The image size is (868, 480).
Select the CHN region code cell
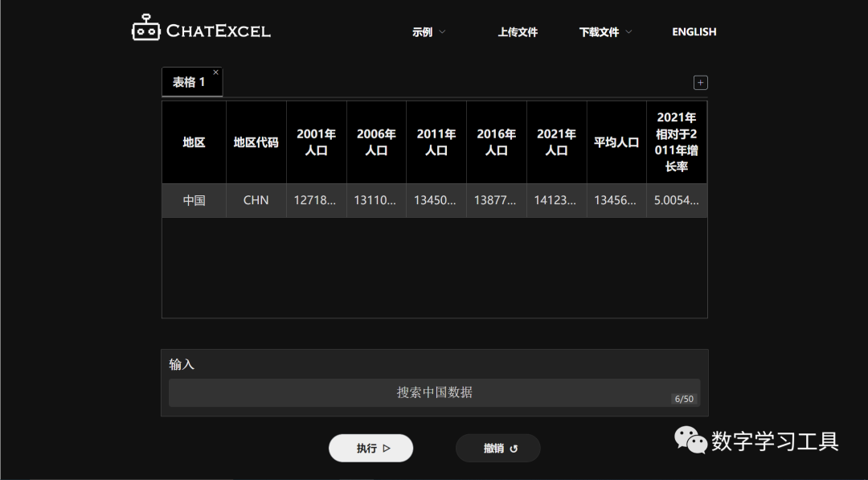click(256, 200)
